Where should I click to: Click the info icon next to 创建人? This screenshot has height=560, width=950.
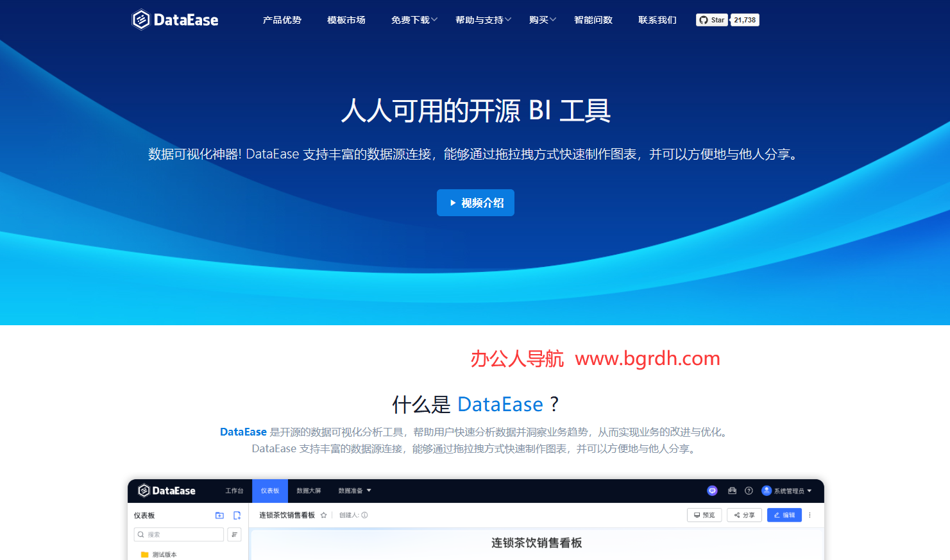point(364,515)
